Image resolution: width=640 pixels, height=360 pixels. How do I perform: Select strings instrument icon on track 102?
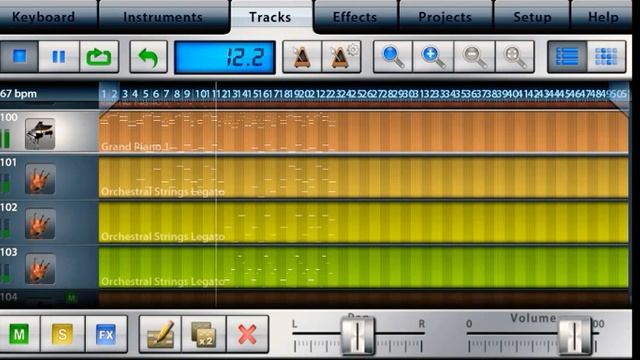(x=40, y=224)
